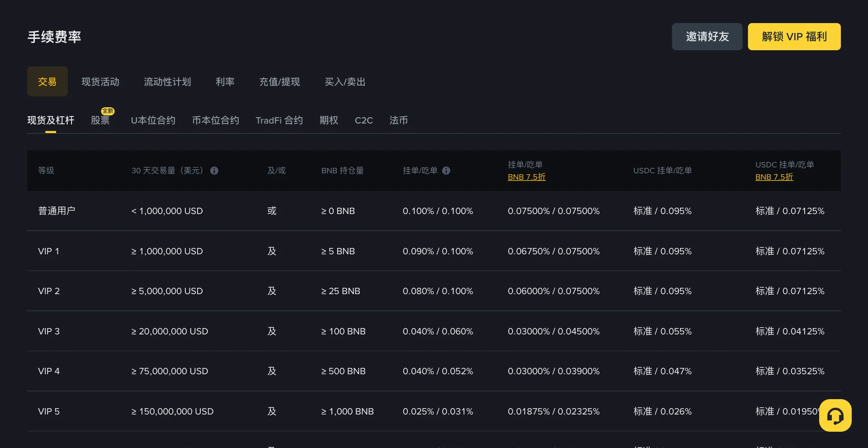Click '0.025% / 0.031%' fee cell

click(x=438, y=411)
